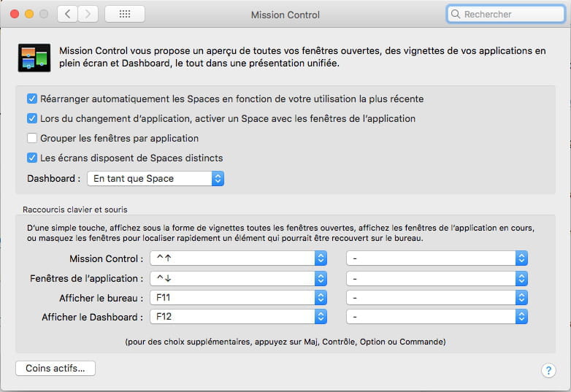The image size is (571, 392).
Task: Open Mission Control mouse shortcut dropdown
Action: 437,258
